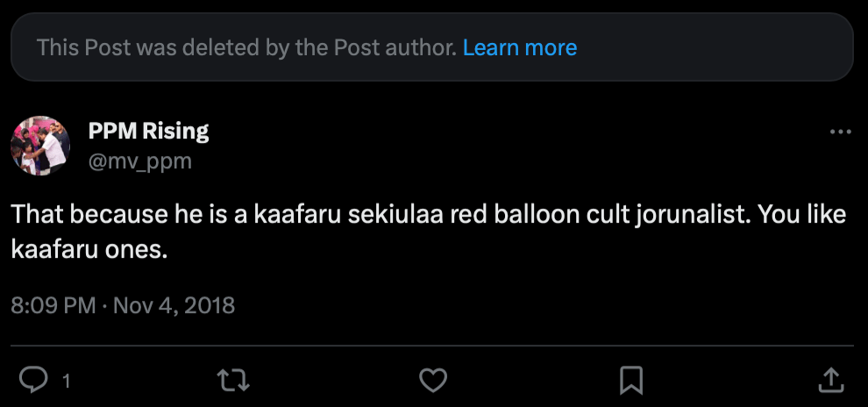Click 'kaafaru ones.' on the second line
Screen dimensions: 868x407
coord(88,249)
